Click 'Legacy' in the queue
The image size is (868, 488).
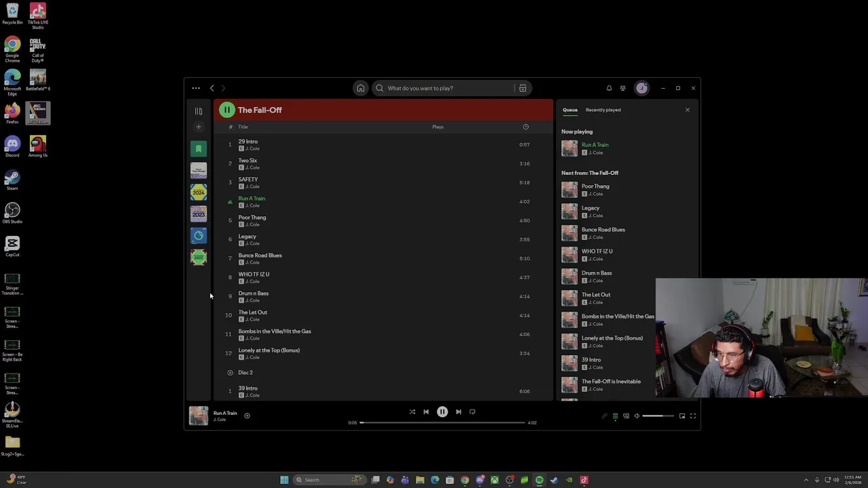[x=591, y=208]
